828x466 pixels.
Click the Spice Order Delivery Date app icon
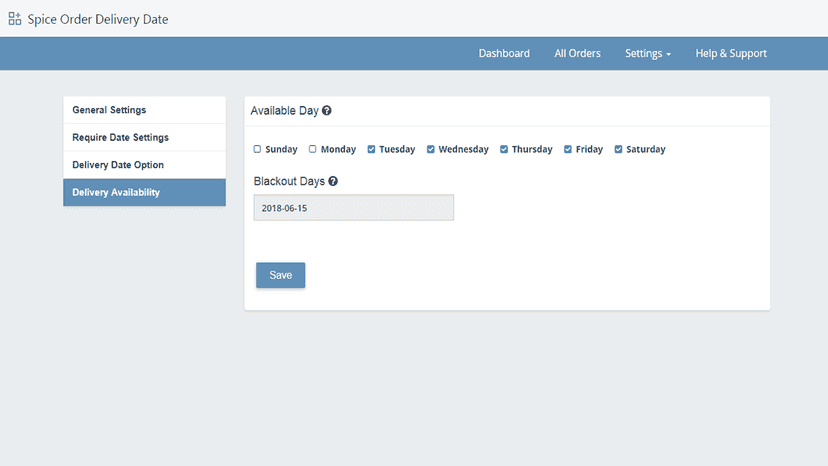[15, 19]
